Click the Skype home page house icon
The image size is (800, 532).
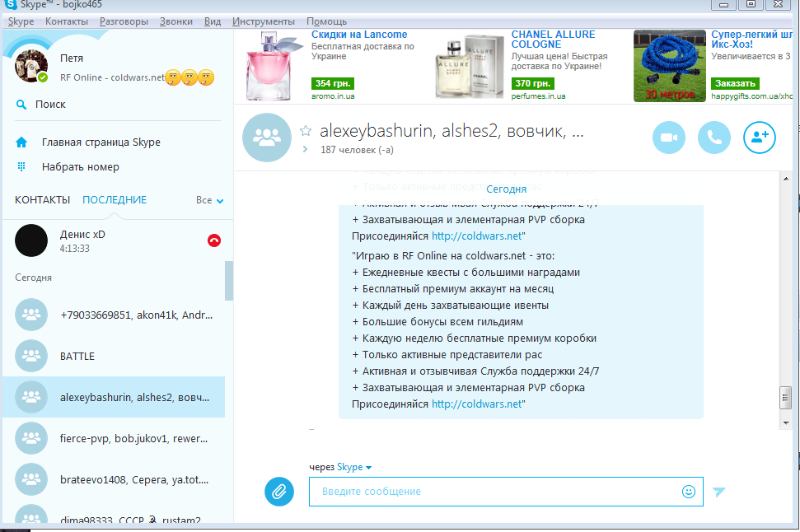tap(21, 142)
